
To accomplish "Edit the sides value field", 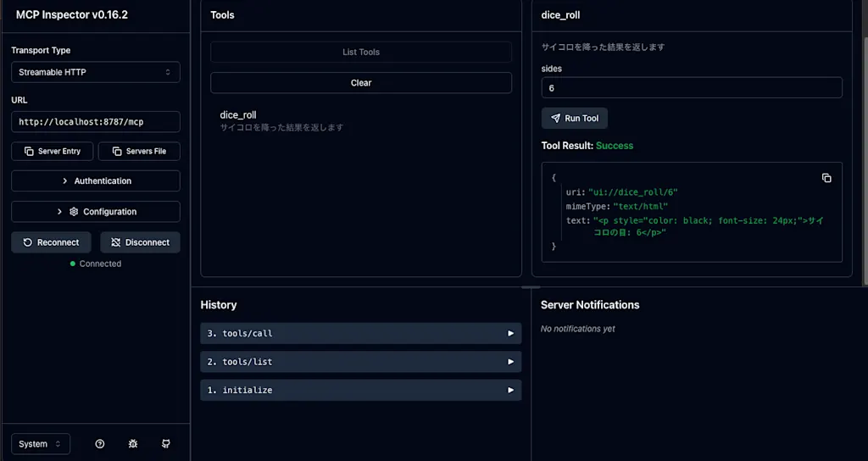I will [692, 88].
